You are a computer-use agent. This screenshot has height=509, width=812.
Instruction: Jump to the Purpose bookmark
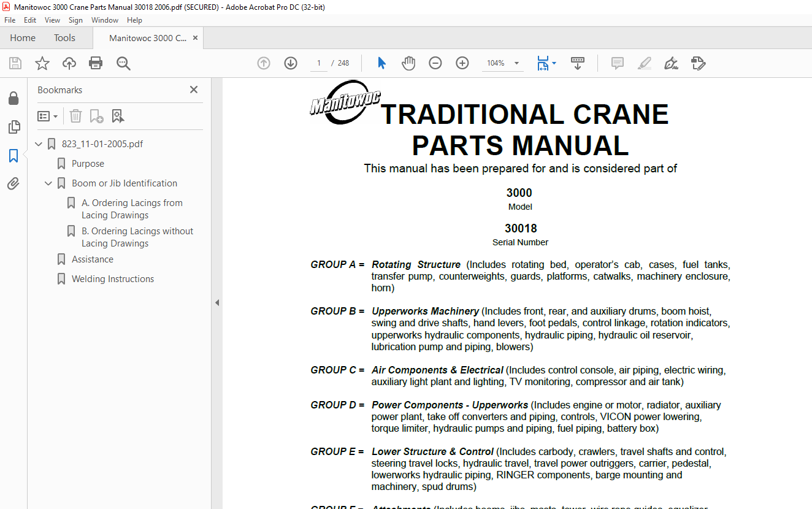pyautogui.click(x=88, y=164)
